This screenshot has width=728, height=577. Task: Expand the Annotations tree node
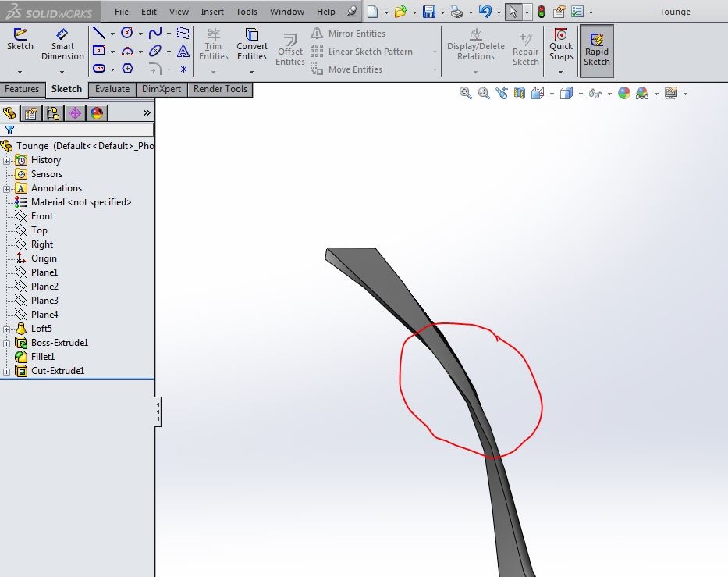coord(6,189)
